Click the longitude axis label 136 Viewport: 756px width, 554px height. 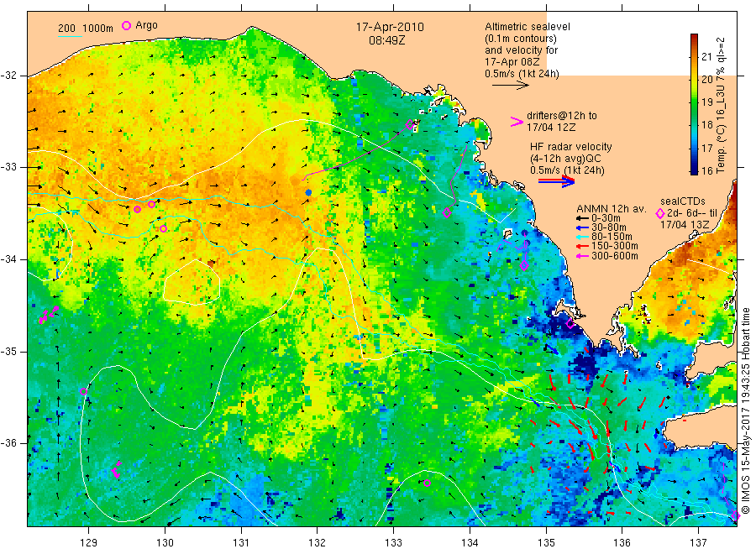pos(622,543)
